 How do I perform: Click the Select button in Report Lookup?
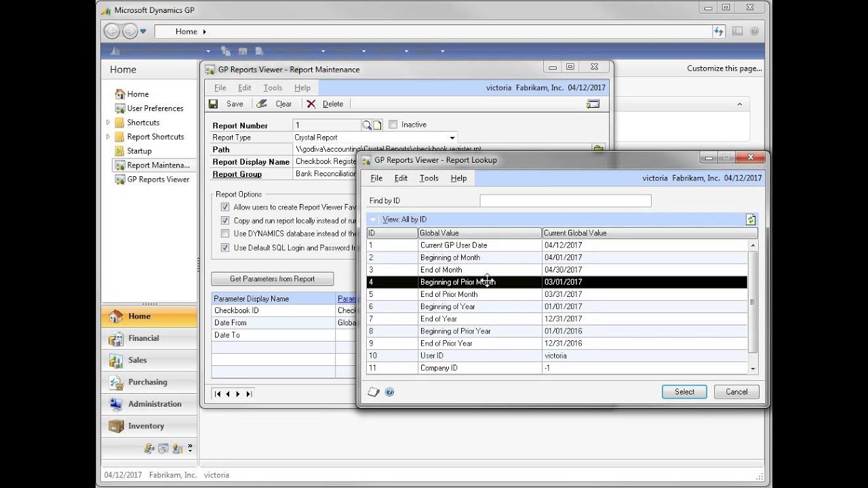click(684, 392)
